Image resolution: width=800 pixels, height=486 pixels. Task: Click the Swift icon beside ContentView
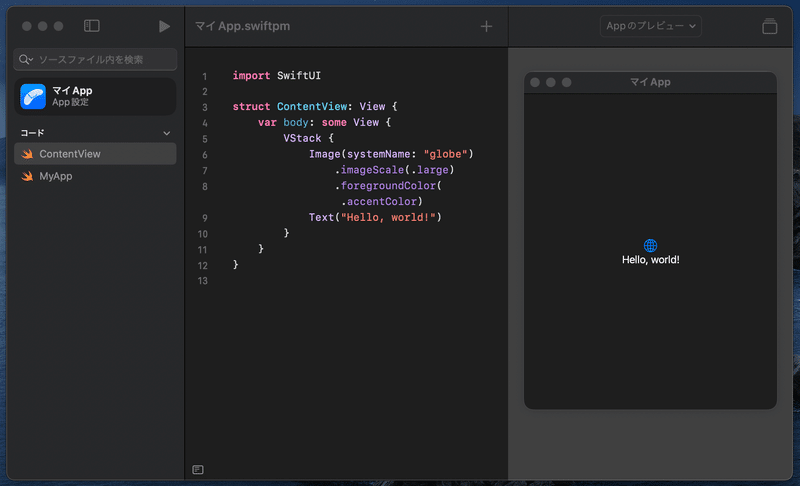pyautogui.click(x=27, y=154)
